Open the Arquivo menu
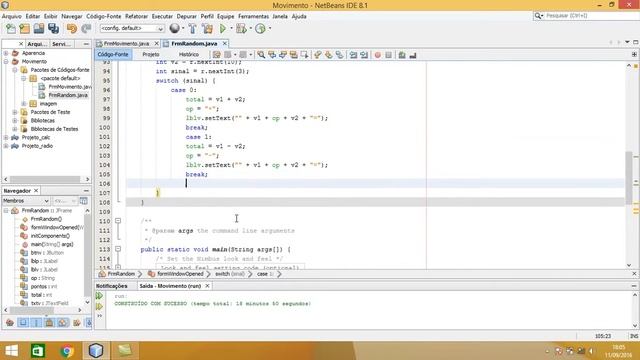640x360 pixels. [12, 16]
